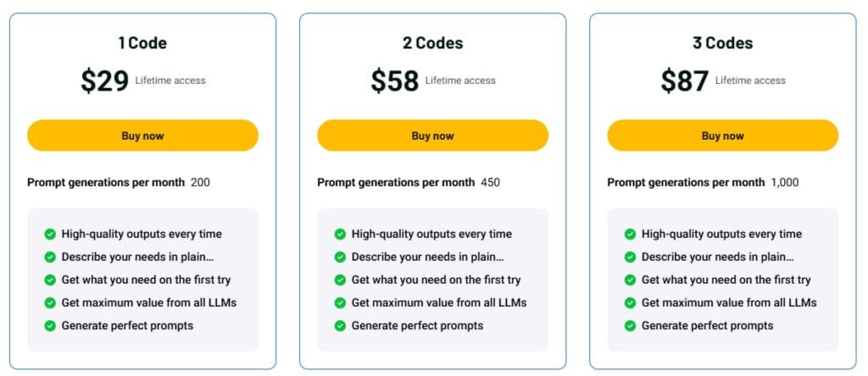
Task: Click the $87 price label
Action: tap(685, 80)
